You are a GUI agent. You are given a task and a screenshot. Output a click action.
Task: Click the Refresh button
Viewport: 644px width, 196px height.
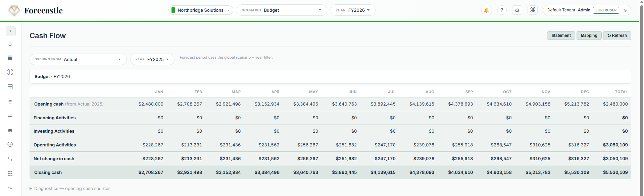(617, 36)
